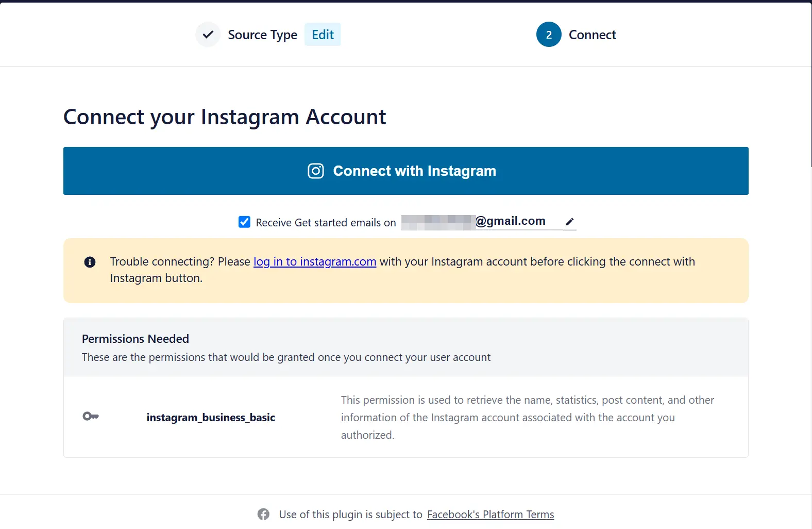Viewport: 812px width, 529px height.
Task: Click Edit next to Source Type
Action: tap(323, 35)
